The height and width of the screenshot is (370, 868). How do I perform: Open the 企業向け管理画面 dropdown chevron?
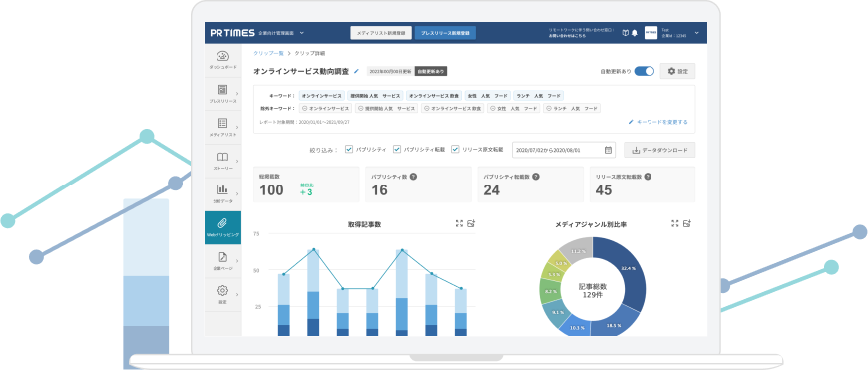pyautogui.click(x=302, y=33)
